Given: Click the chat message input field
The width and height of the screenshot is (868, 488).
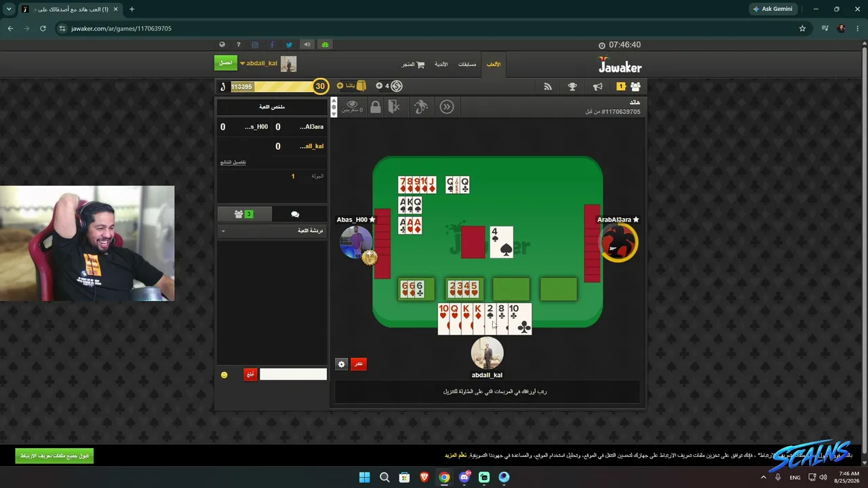Looking at the screenshot, I should (x=293, y=374).
